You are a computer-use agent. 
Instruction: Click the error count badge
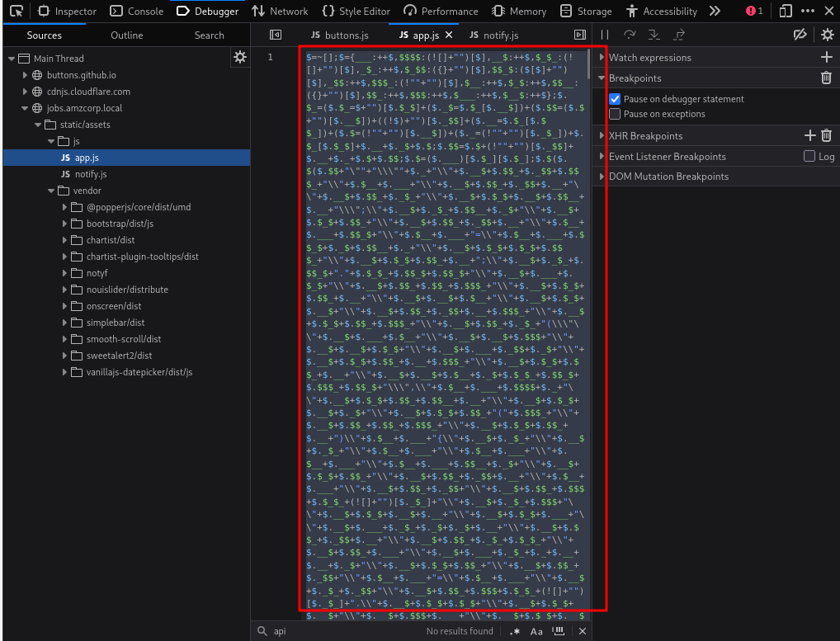[754, 12]
